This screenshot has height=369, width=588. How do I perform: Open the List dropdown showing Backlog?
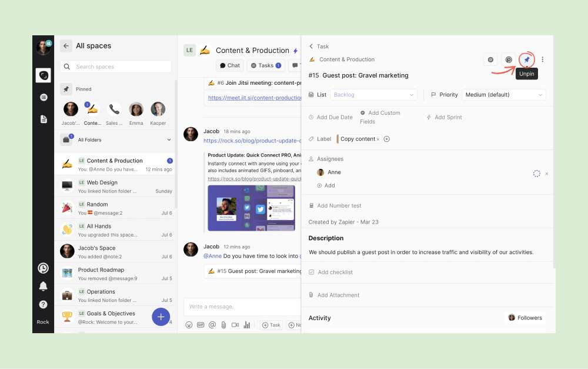[373, 95]
